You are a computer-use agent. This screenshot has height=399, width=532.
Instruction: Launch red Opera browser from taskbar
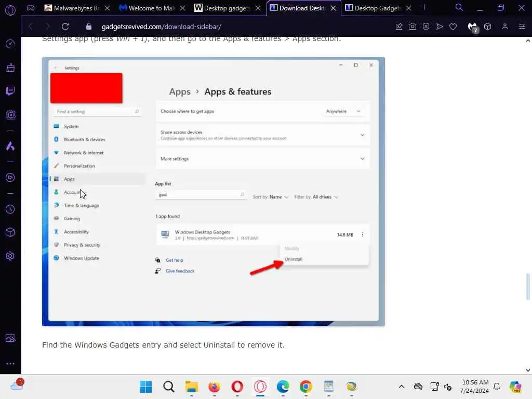pyautogui.click(x=237, y=387)
